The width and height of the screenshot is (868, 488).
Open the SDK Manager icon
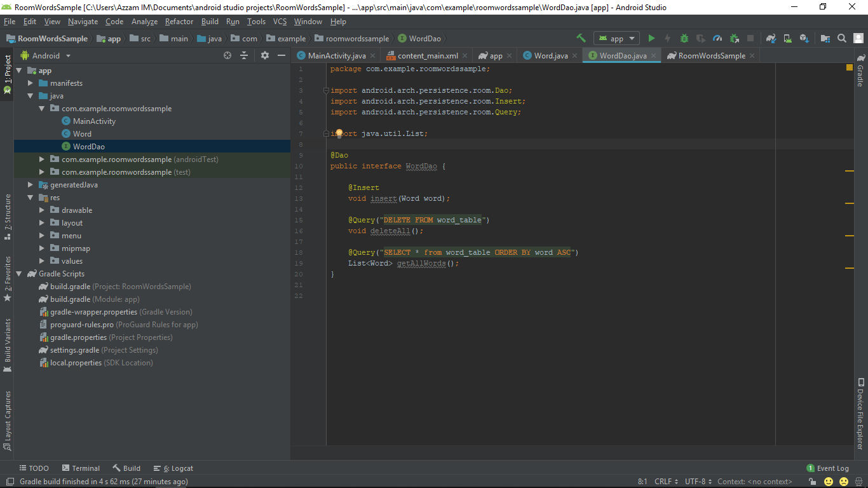pos(806,38)
